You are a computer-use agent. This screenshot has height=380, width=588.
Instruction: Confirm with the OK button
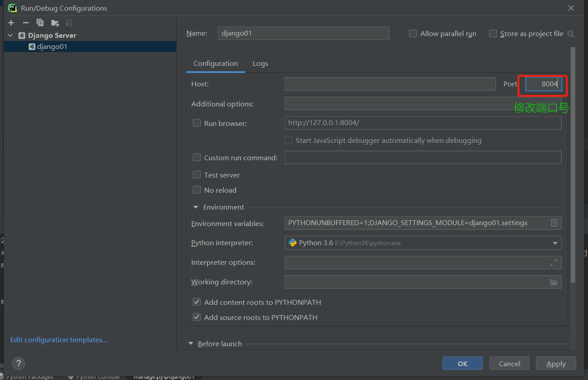(463, 364)
